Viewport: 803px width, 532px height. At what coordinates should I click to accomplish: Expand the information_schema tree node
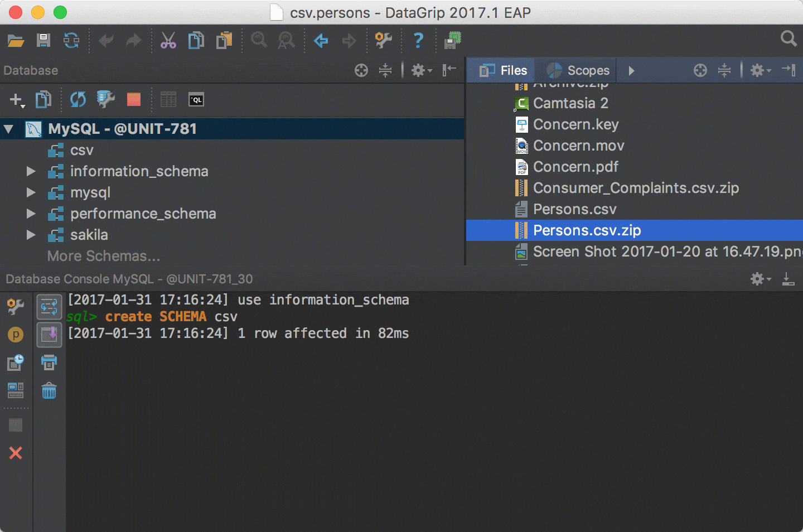pos(31,171)
